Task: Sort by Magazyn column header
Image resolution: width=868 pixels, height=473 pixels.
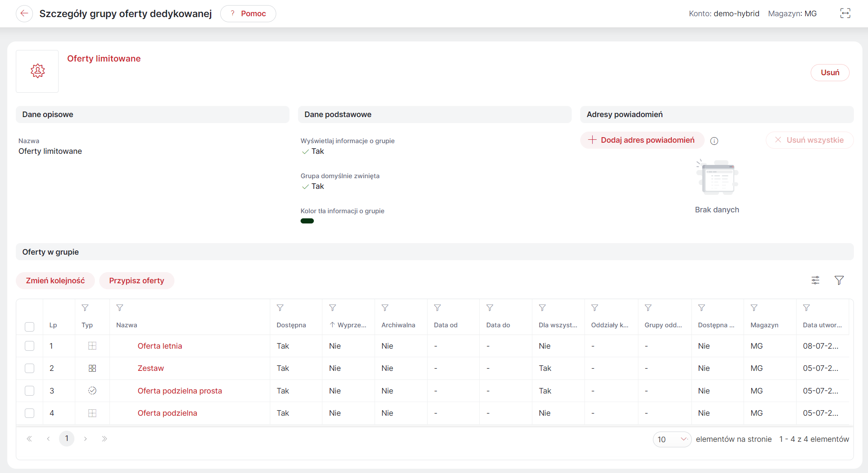Action: tap(765, 325)
